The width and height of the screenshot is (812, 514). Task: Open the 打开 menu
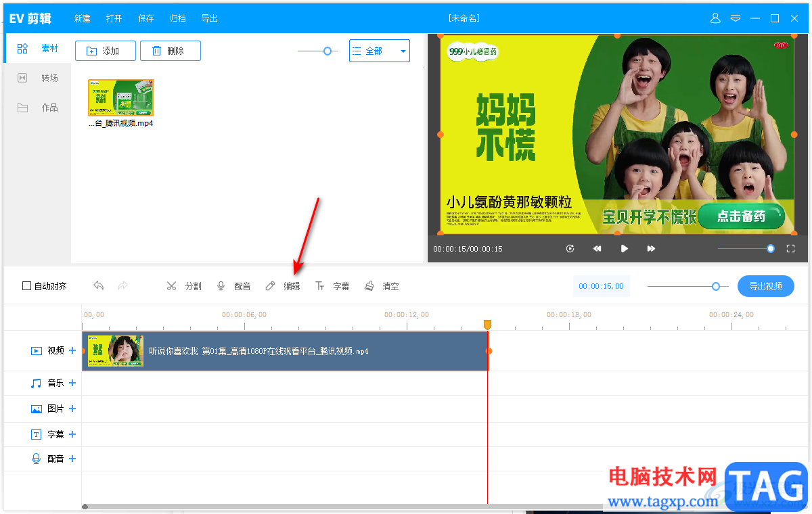click(114, 19)
